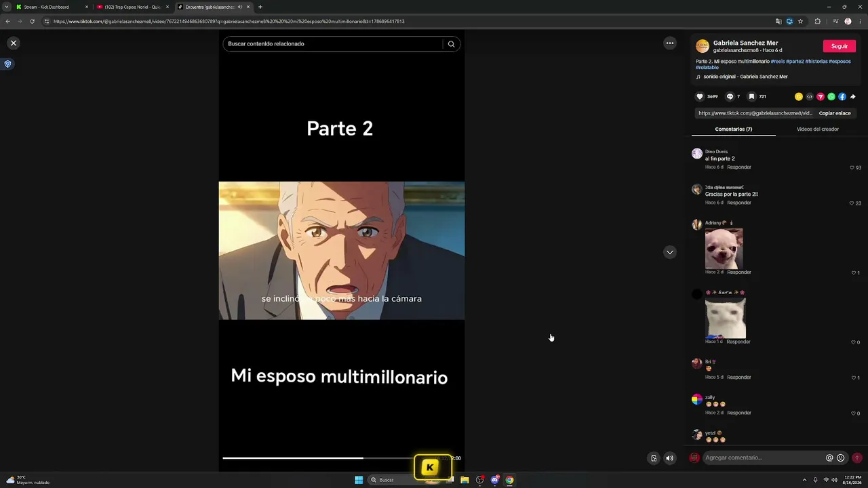Viewport: 868px width, 488px height.
Task: Open comments via speech bubble icon
Action: point(730,97)
